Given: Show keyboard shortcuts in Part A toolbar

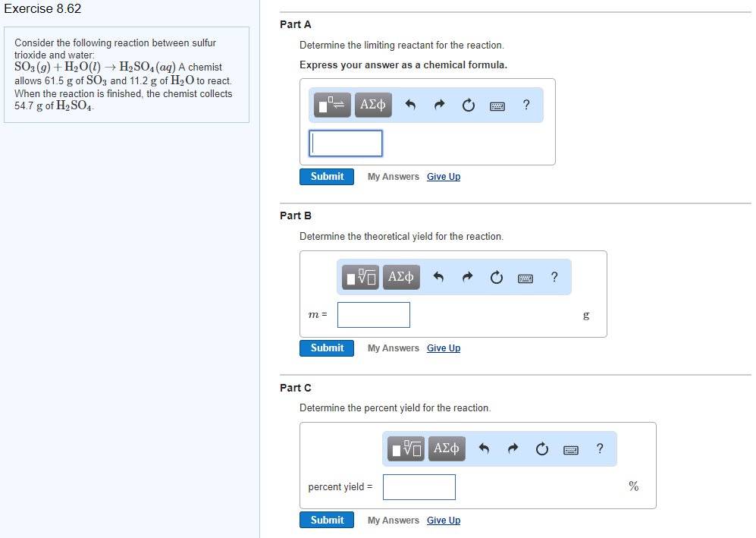Looking at the screenshot, I should (497, 106).
